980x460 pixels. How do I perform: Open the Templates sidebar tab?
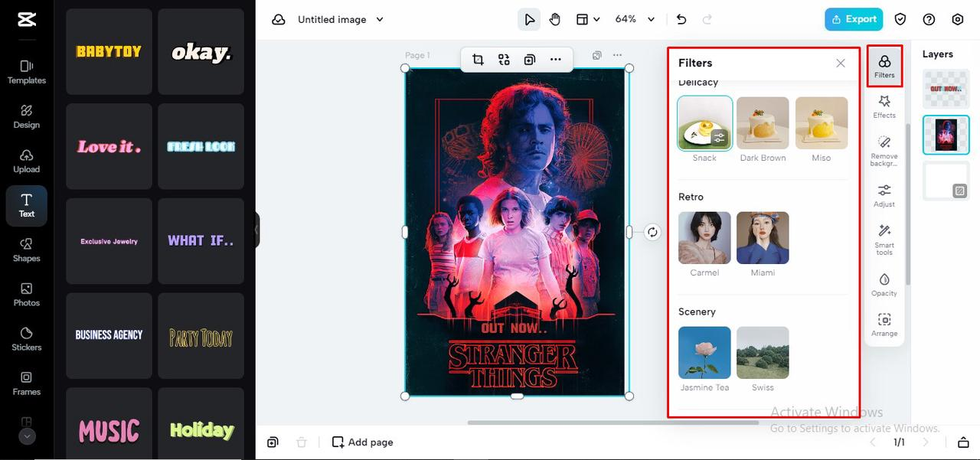click(x=27, y=72)
